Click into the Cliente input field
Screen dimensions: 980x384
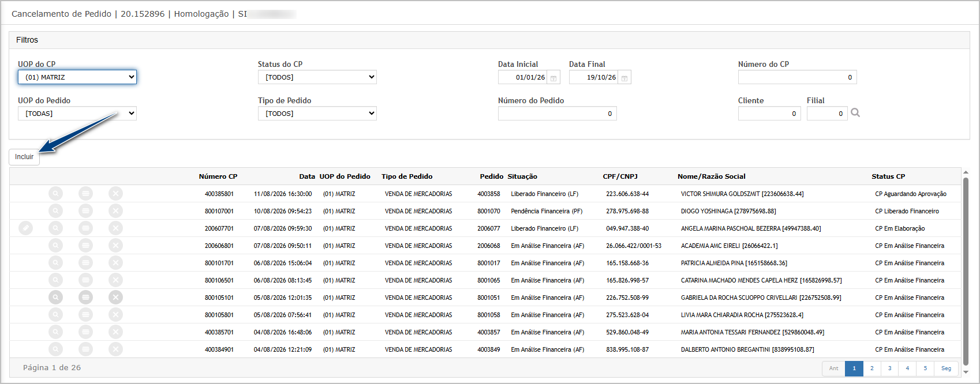(769, 114)
